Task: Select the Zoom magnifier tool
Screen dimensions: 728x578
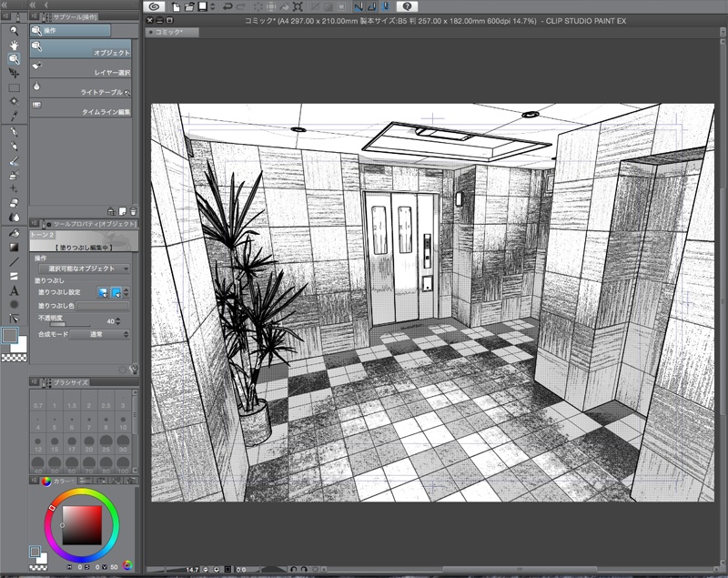Action: click(x=15, y=29)
